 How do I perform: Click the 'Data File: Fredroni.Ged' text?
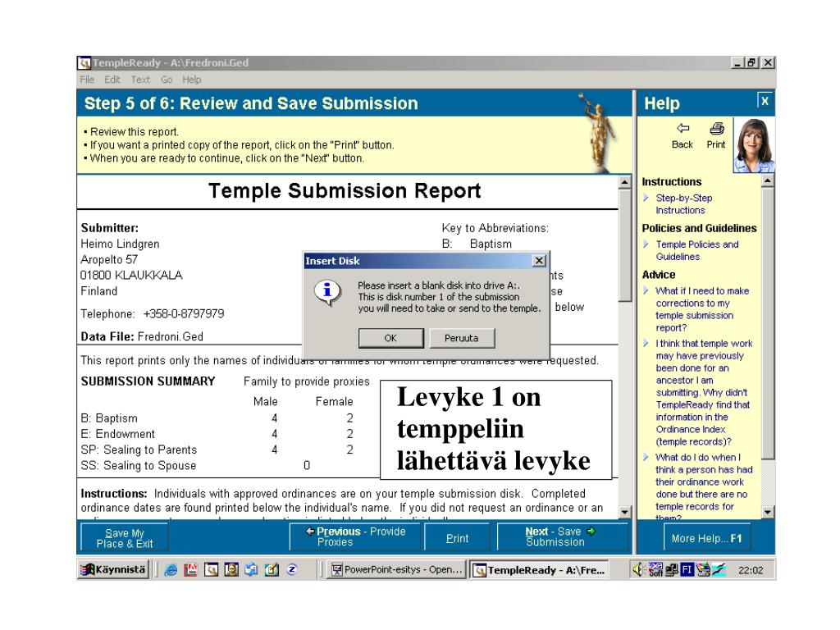(142, 336)
